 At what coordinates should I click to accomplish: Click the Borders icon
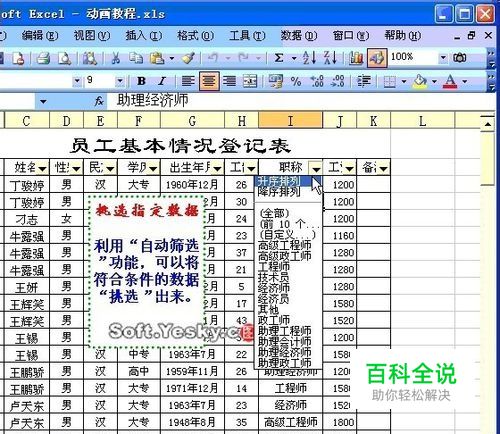[389, 81]
